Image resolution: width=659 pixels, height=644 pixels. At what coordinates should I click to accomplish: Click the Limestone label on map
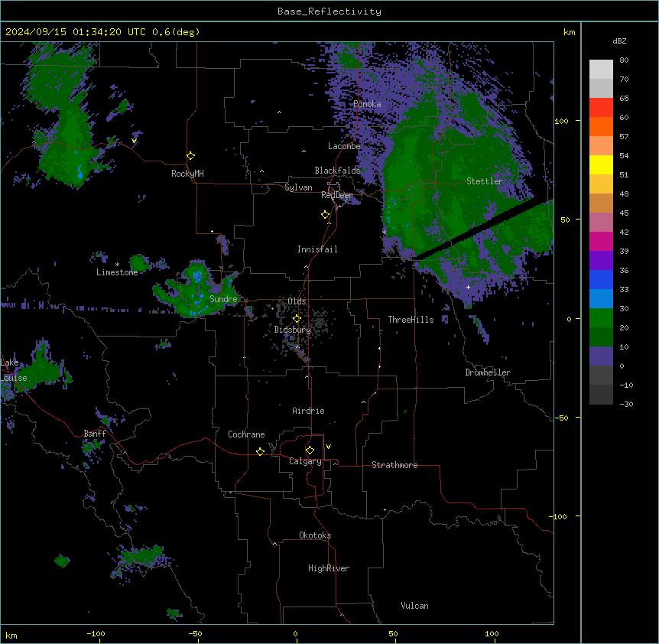[x=117, y=272]
